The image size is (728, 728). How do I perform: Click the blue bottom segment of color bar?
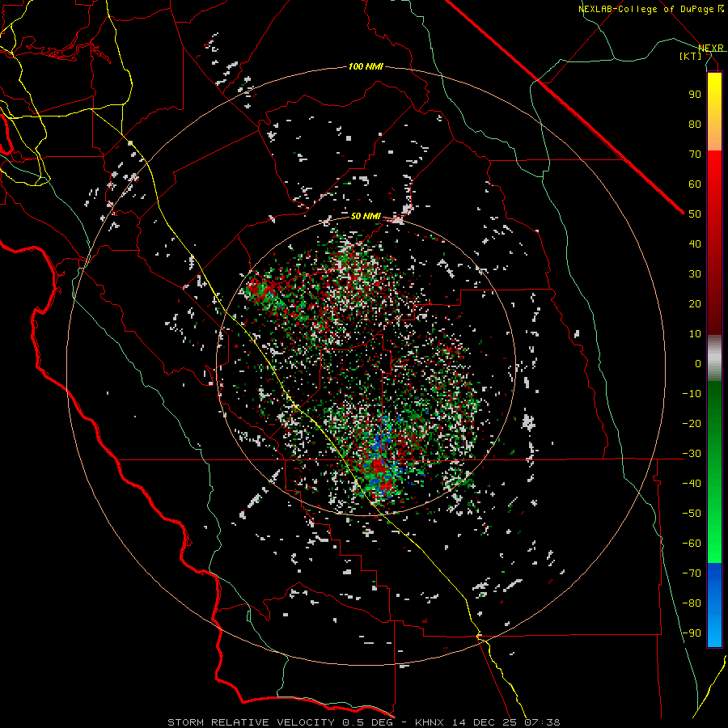click(714, 605)
